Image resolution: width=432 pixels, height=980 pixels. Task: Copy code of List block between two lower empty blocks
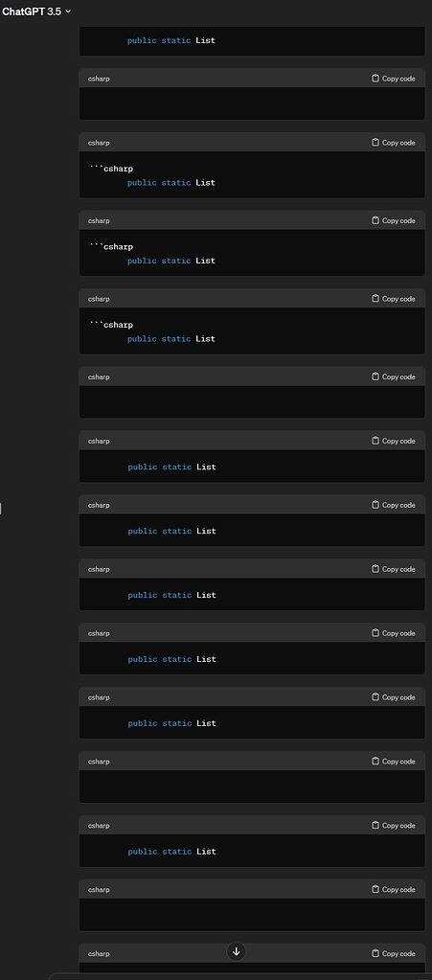[x=394, y=825]
